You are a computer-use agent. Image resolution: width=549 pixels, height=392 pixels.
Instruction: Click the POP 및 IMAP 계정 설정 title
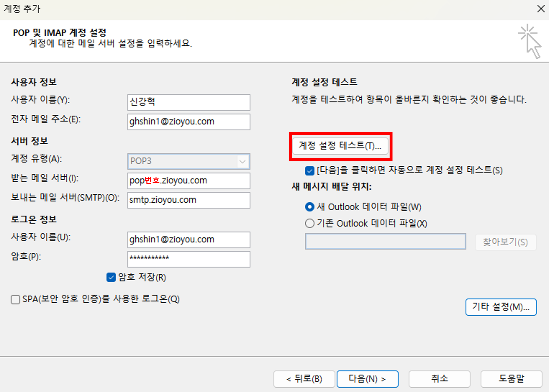click(60, 33)
